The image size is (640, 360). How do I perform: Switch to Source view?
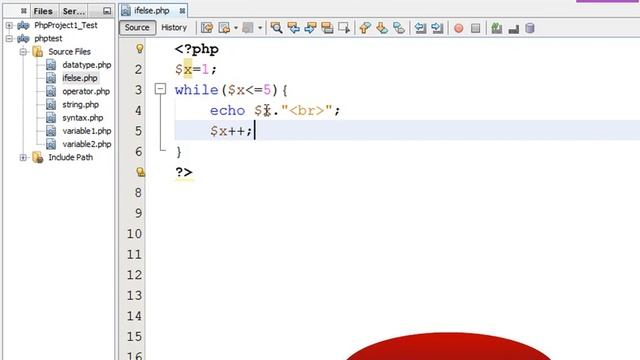[x=137, y=27]
